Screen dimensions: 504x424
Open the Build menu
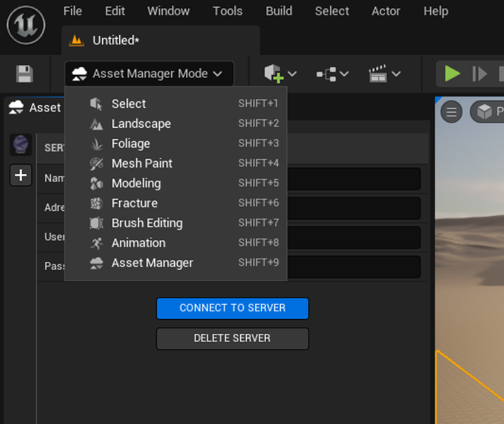(x=279, y=11)
